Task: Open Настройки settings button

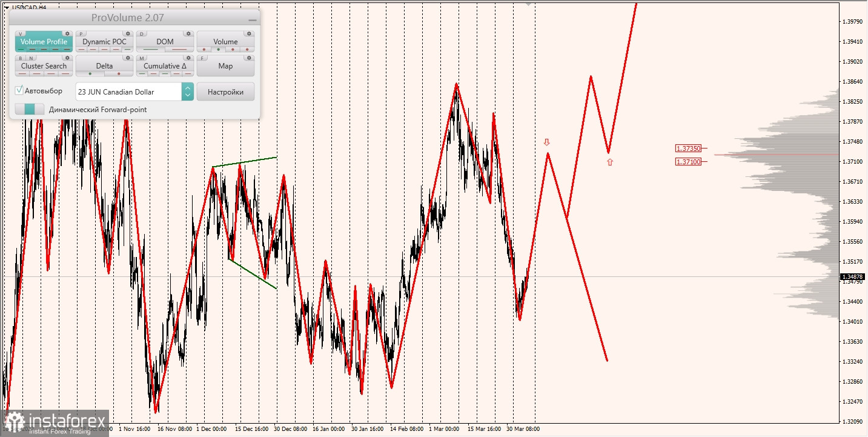Action: 225,92
